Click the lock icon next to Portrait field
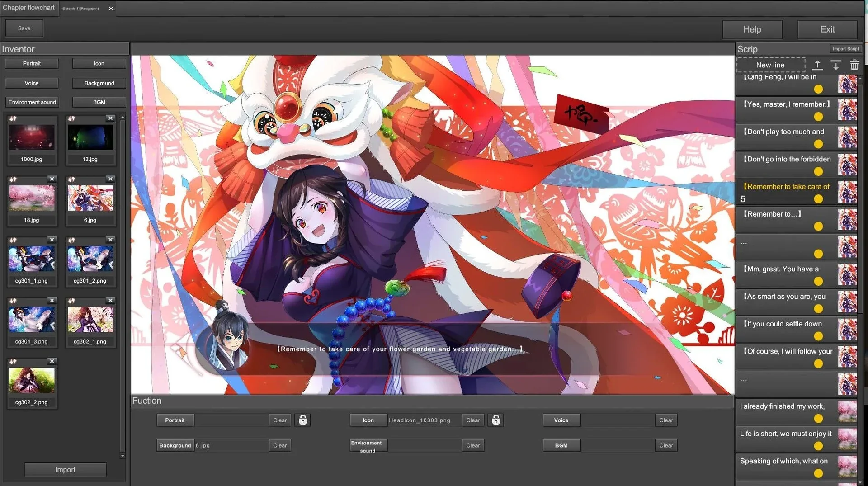 [302, 420]
